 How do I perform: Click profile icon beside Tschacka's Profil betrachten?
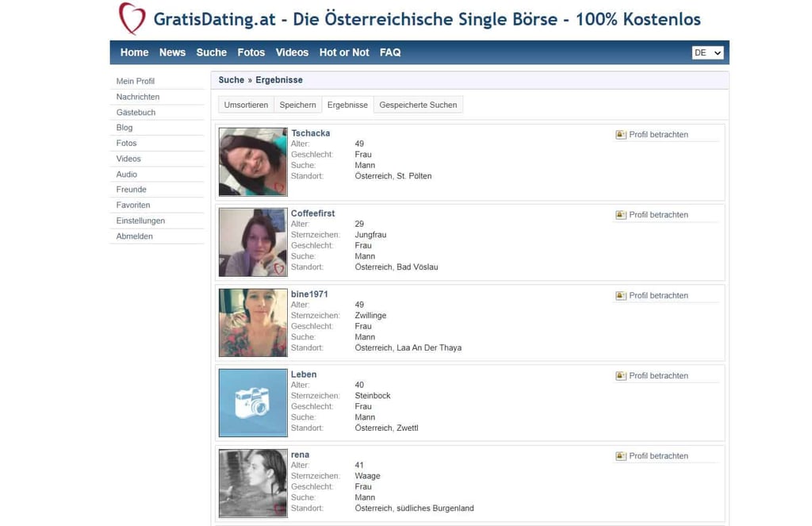[x=621, y=135]
